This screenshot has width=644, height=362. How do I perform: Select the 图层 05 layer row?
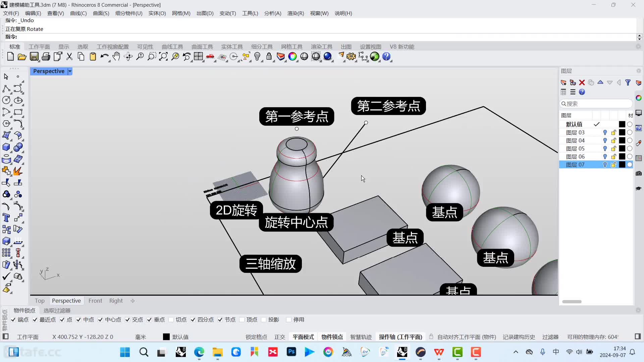[x=596, y=148]
